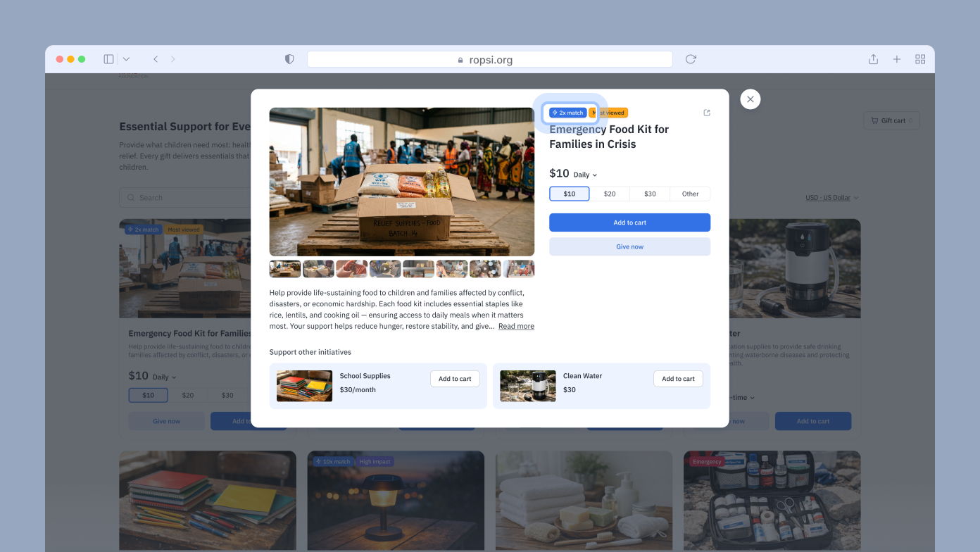The image size is (980, 552).
Task: Click the blue Add to cart button
Action: coord(629,222)
